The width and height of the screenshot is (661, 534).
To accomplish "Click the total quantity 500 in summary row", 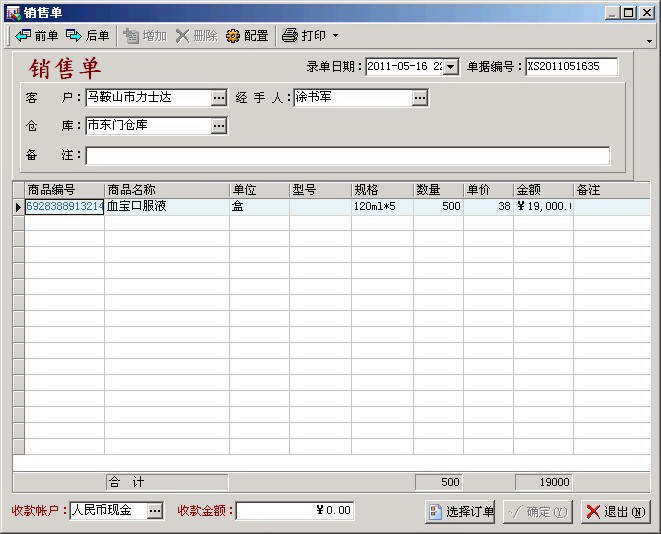I will click(x=439, y=483).
